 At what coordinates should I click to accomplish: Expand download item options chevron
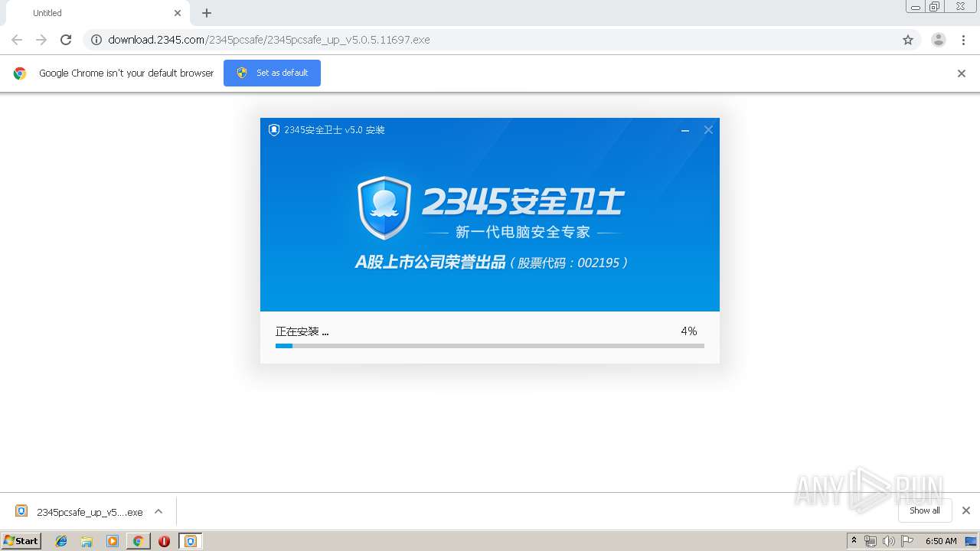[158, 511]
